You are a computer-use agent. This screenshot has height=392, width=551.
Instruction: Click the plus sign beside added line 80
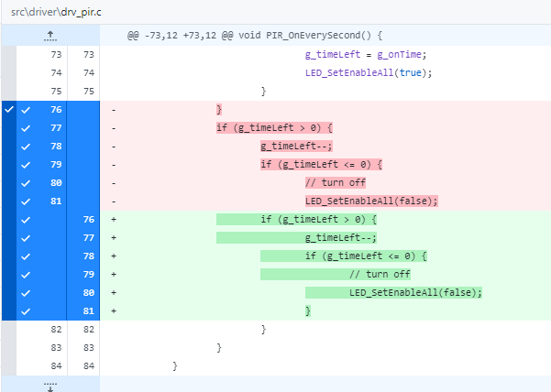pyautogui.click(x=114, y=293)
